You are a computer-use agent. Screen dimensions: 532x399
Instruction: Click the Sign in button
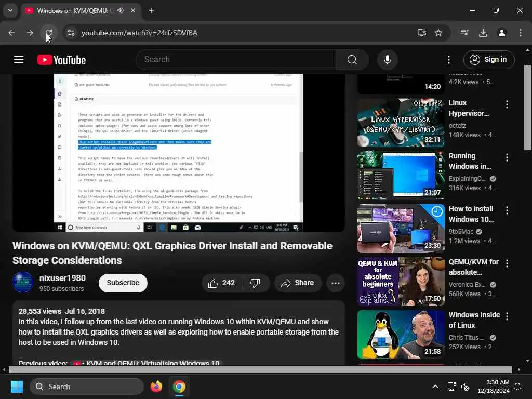coord(488,60)
